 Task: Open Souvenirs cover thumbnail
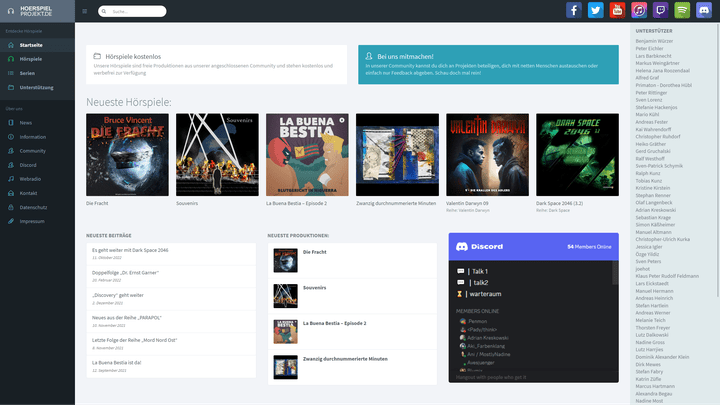pyautogui.click(x=217, y=155)
